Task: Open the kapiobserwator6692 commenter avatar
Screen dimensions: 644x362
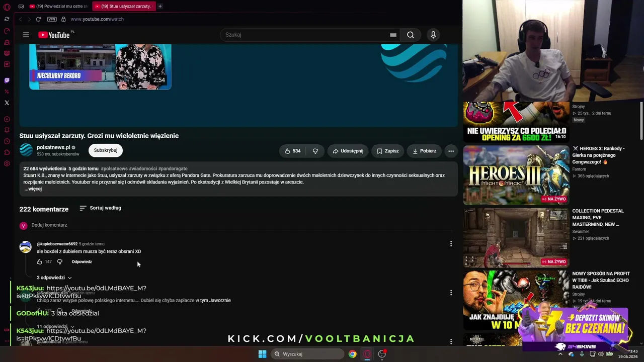Action: [25, 247]
